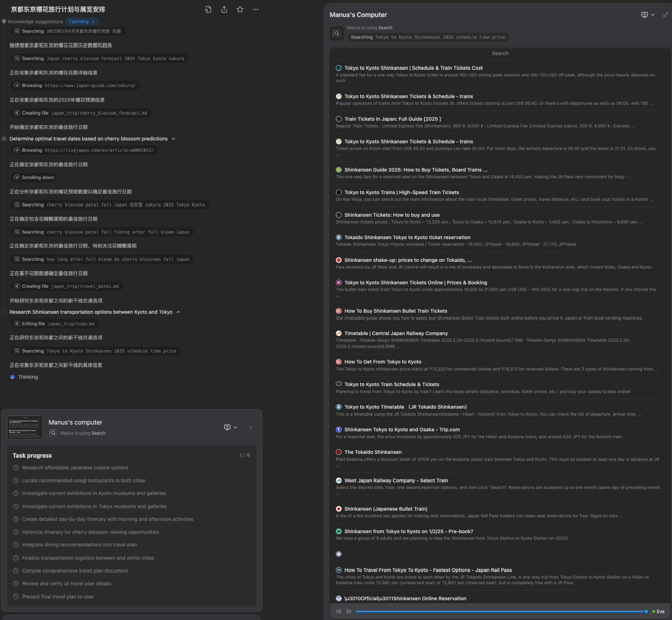672x620 pixels.
Task: Click the document files icon in the header
Action: [208, 10]
